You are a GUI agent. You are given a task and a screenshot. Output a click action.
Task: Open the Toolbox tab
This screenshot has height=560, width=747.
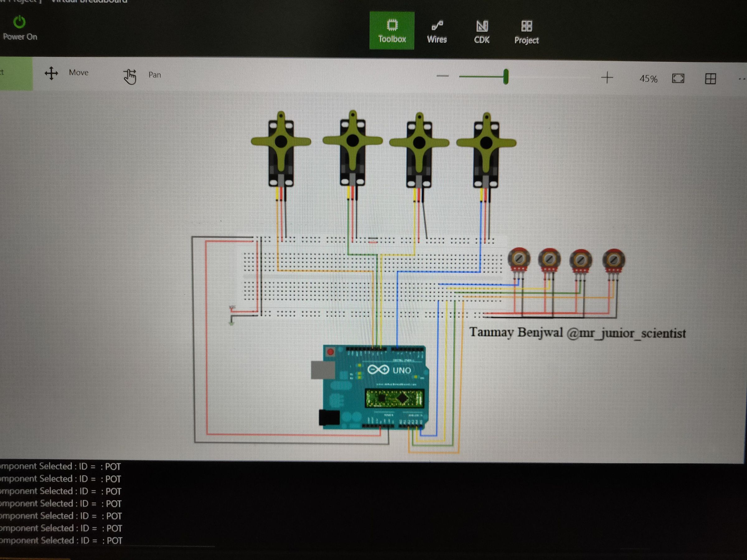[392, 31]
